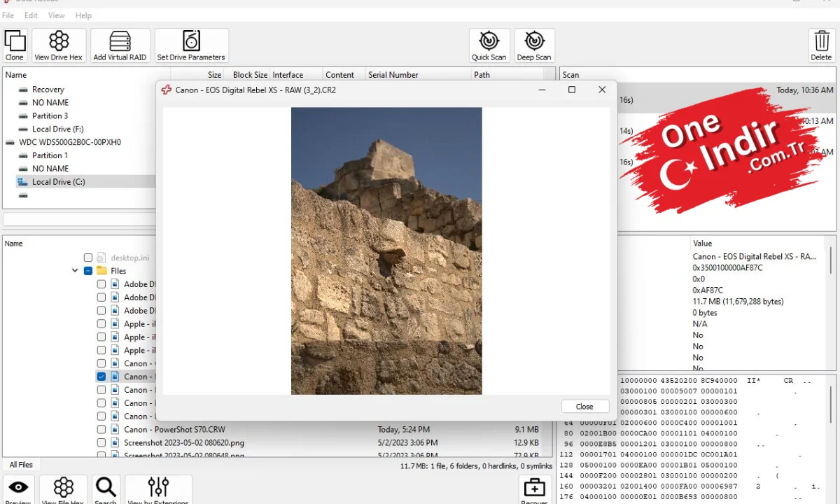Close the image preview dialog
This screenshot has height=504, width=840.
pos(584,407)
